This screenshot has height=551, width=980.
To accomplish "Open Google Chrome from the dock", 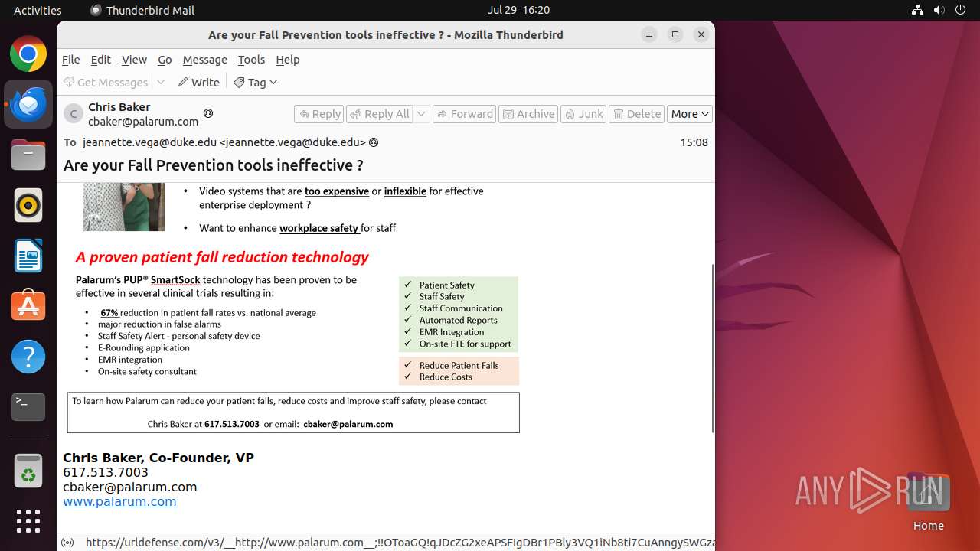I will tap(28, 54).
